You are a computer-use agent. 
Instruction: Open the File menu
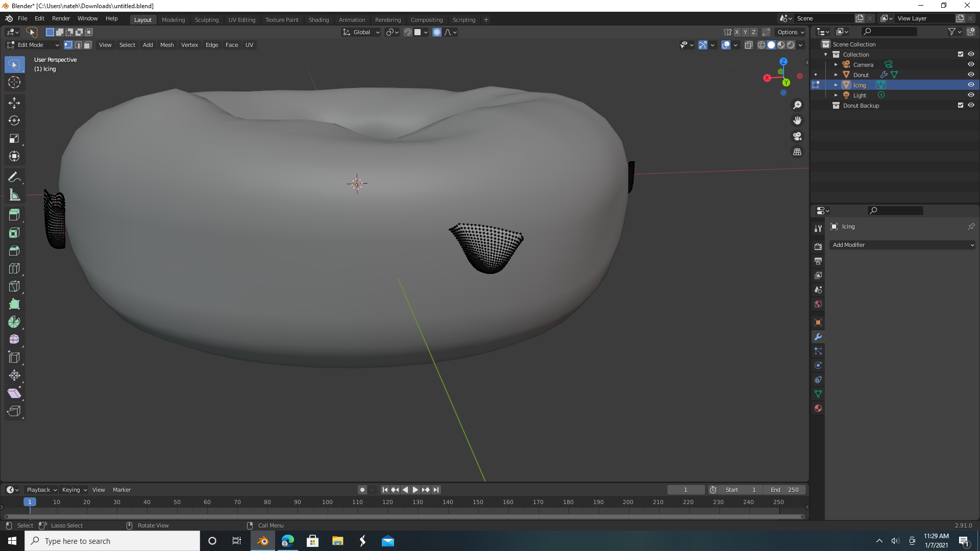click(x=22, y=18)
